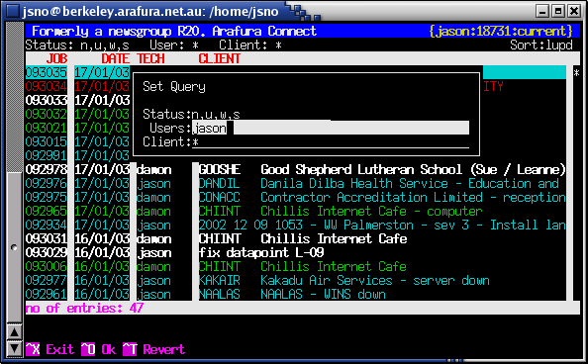Select job 093029 fix datapoint L-09
Image resolution: width=588 pixels, height=364 pixels.
click(x=296, y=252)
